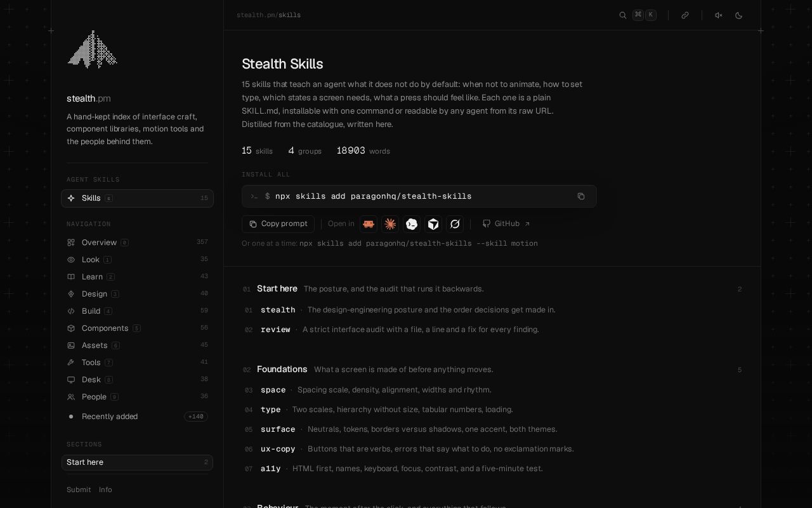Open in the slashed-circle app icon
Image resolution: width=812 pixels, height=508 pixels.
pyautogui.click(x=455, y=224)
